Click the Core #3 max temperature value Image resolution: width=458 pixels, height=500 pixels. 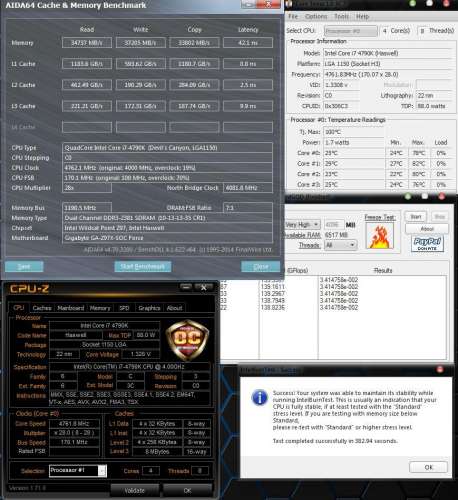point(419,184)
